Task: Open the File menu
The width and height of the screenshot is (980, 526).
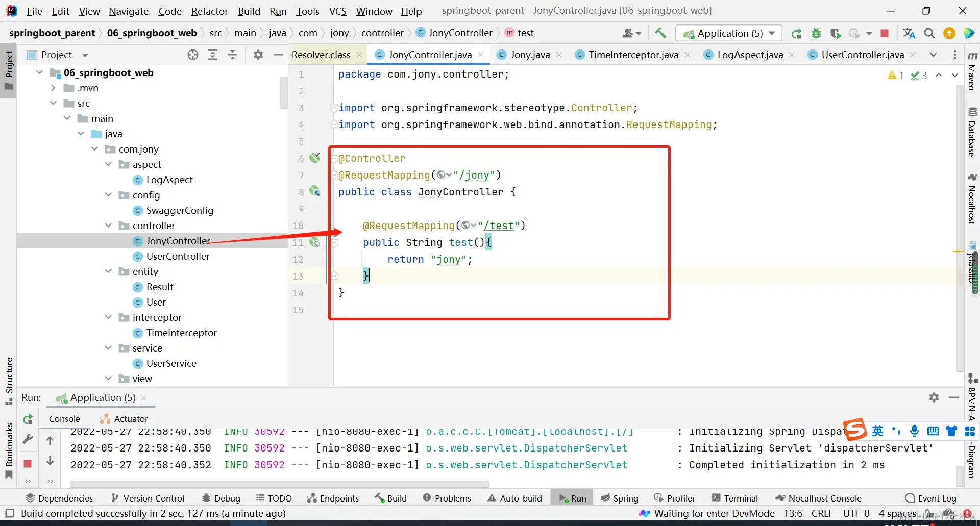Action: coord(35,11)
